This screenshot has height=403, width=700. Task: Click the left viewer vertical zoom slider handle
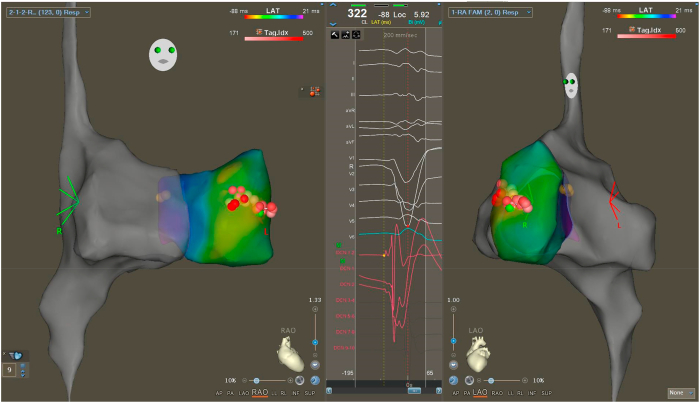coord(315,343)
